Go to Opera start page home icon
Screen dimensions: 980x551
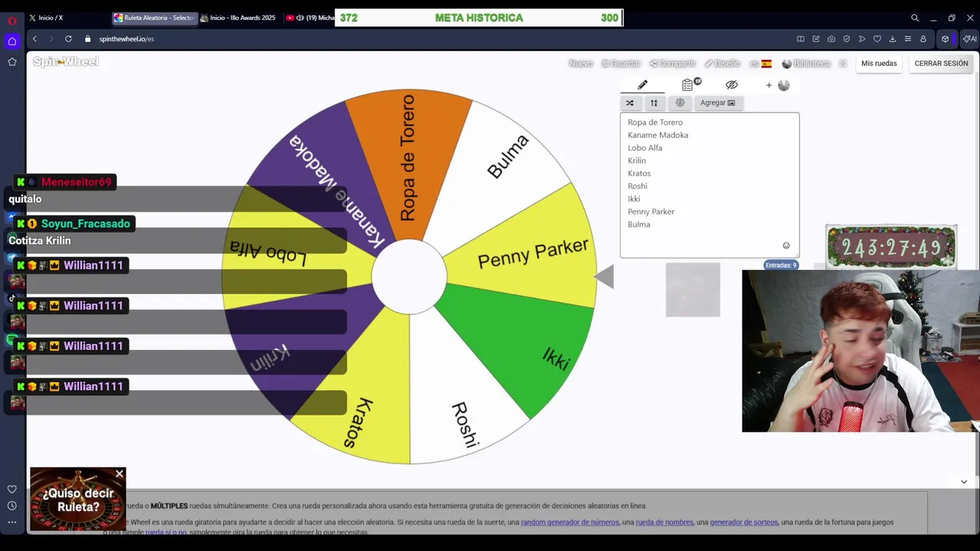(x=12, y=41)
